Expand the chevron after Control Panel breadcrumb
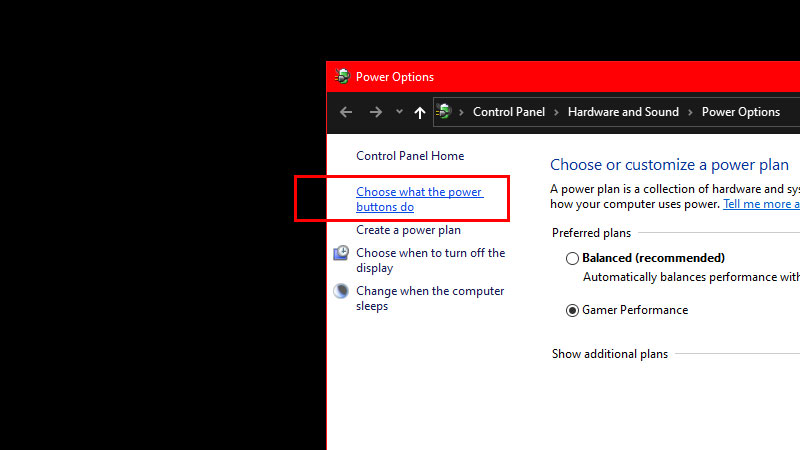Image resolution: width=800 pixels, height=450 pixels. (556, 112)
